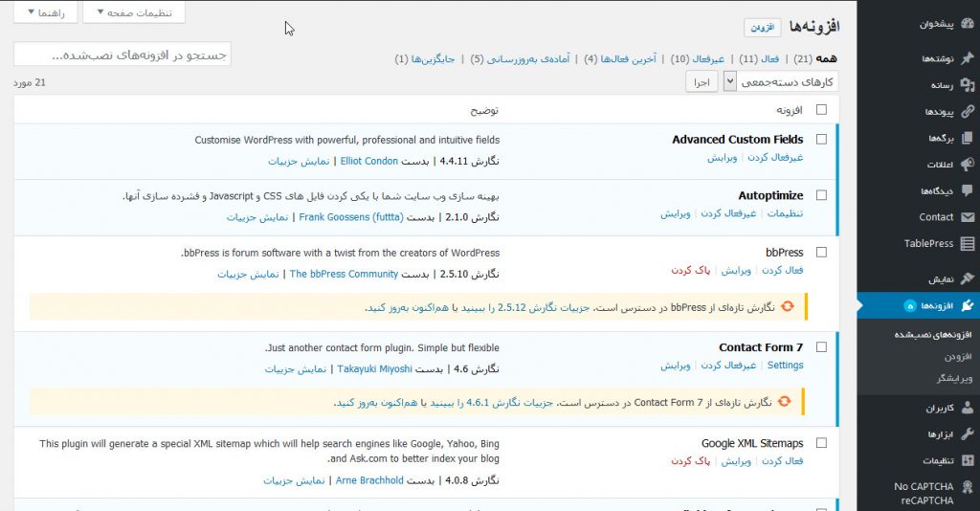This screenshot has height=511, width=980.
Task: Open the bulk actions (کارهای دسته‌جمعی) dropdown
Action: (781, 82)
